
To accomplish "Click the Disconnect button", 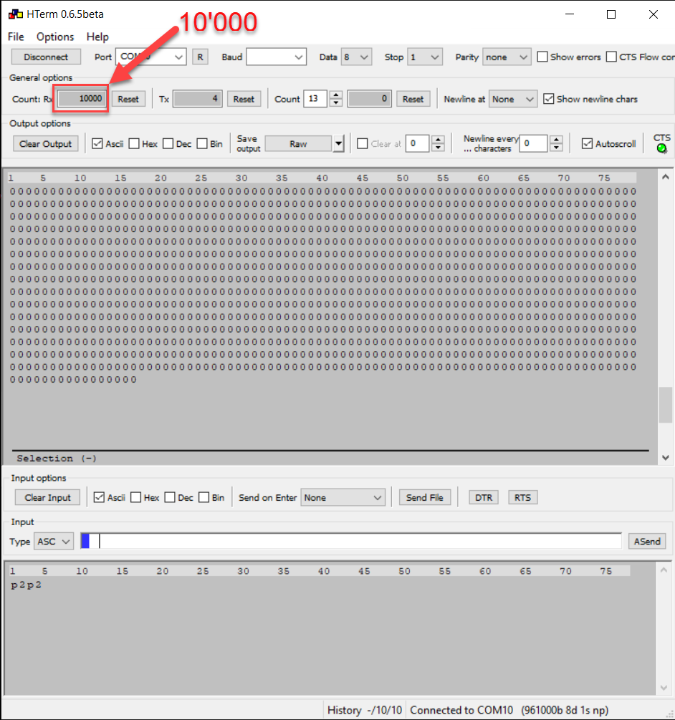I will [x=46, y=57].
